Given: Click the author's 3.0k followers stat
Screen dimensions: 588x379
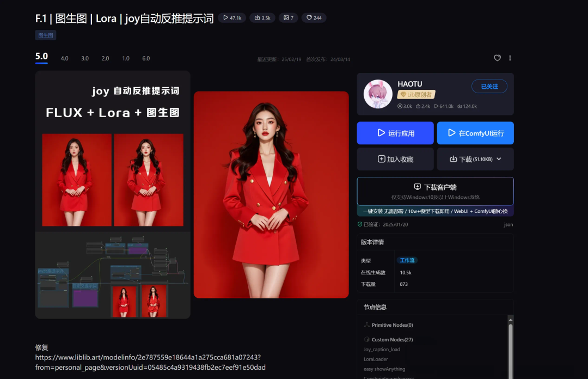Looking at the screenshot, I should (x=405, y=106).
